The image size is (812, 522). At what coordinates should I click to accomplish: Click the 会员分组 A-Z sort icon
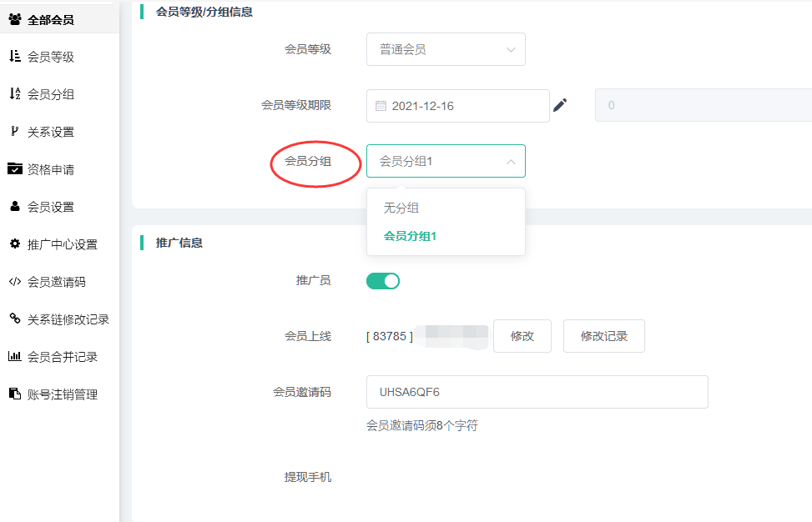point(15,93)
